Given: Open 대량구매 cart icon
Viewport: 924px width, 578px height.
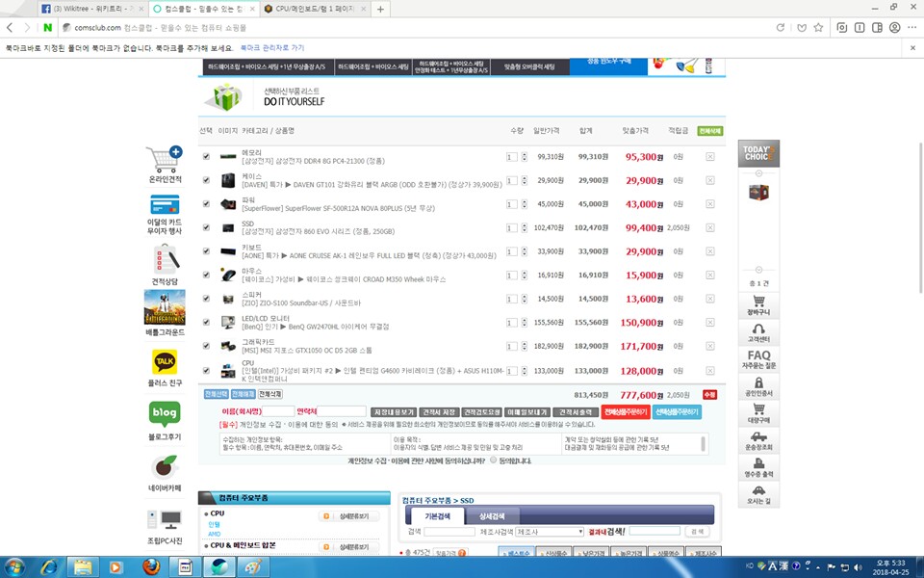Looking at the screenshot, I should coord(759,413).
